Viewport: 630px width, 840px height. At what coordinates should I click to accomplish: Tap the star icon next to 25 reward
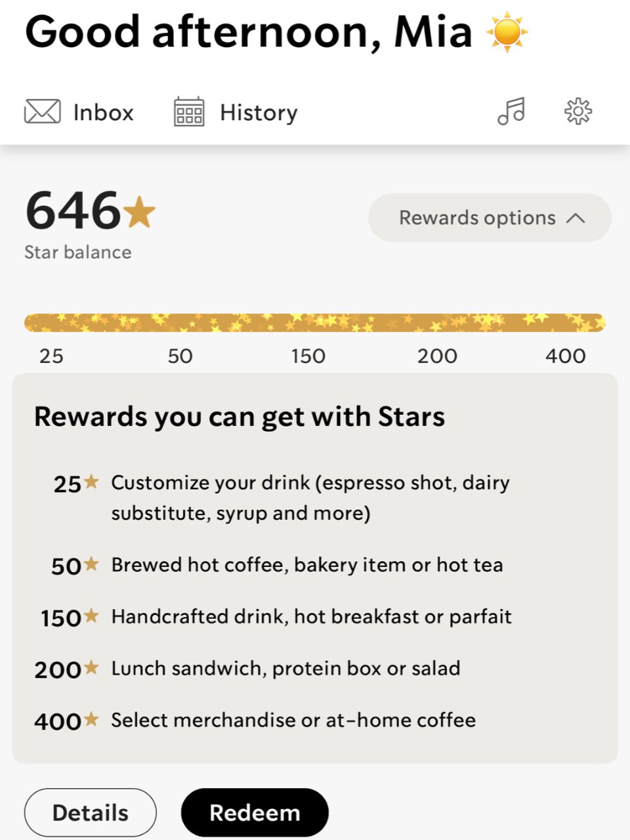click(x=91, y=482)
